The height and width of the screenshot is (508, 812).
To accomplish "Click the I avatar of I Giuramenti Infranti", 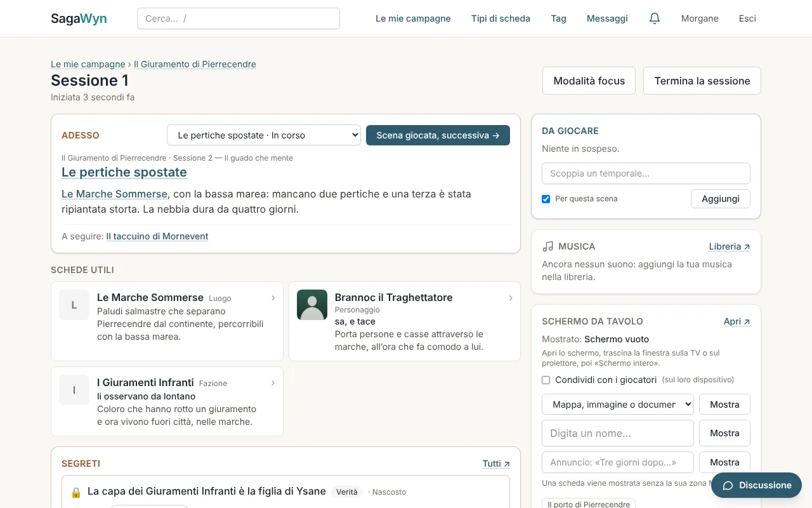I will tap(74, 390).
